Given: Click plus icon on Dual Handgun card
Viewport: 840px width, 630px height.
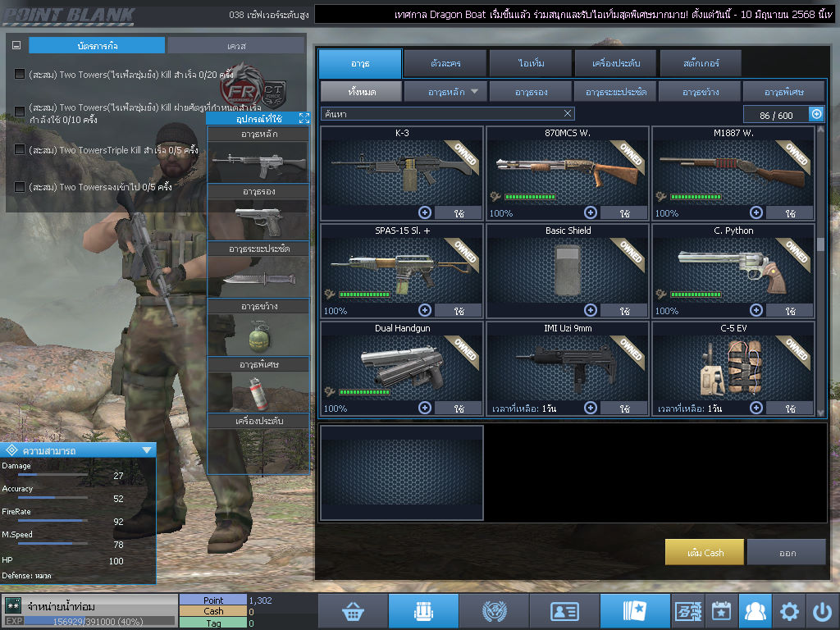Looking at the screenshot, I should tap(425, 408).
